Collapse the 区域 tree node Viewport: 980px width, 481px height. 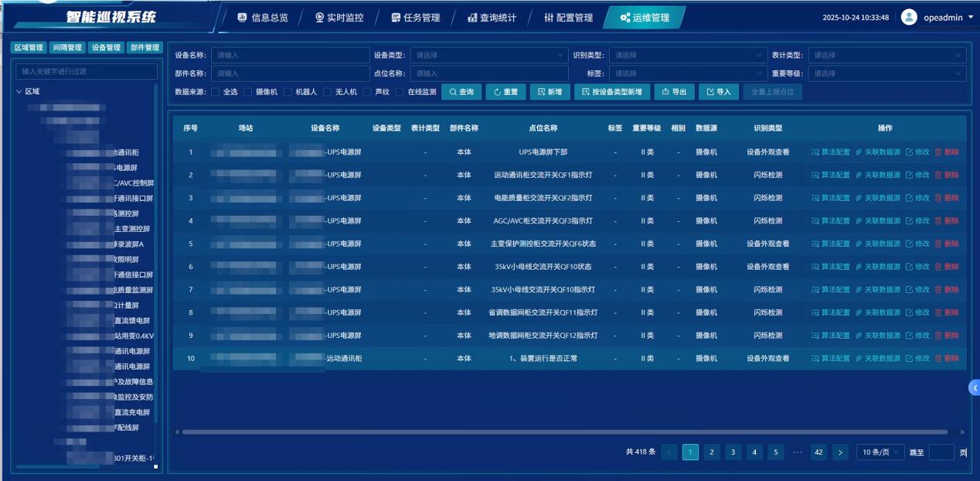coord(19,91)
